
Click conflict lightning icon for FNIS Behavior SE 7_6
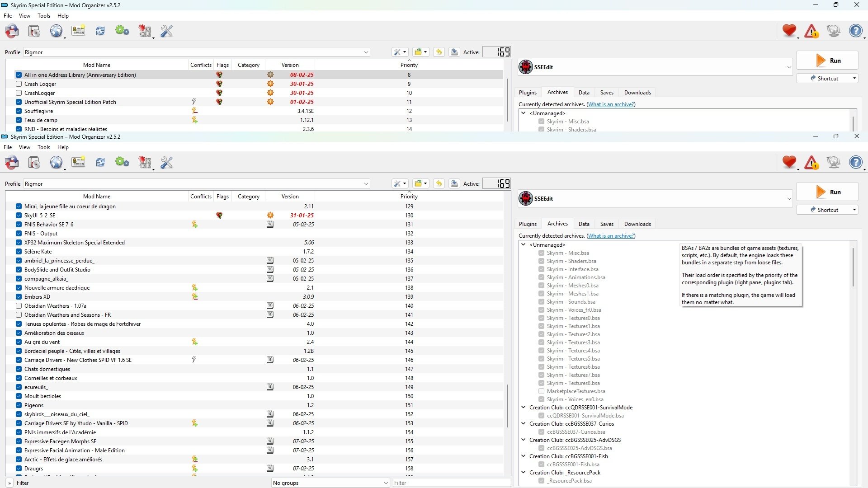(x=194, y=224)
